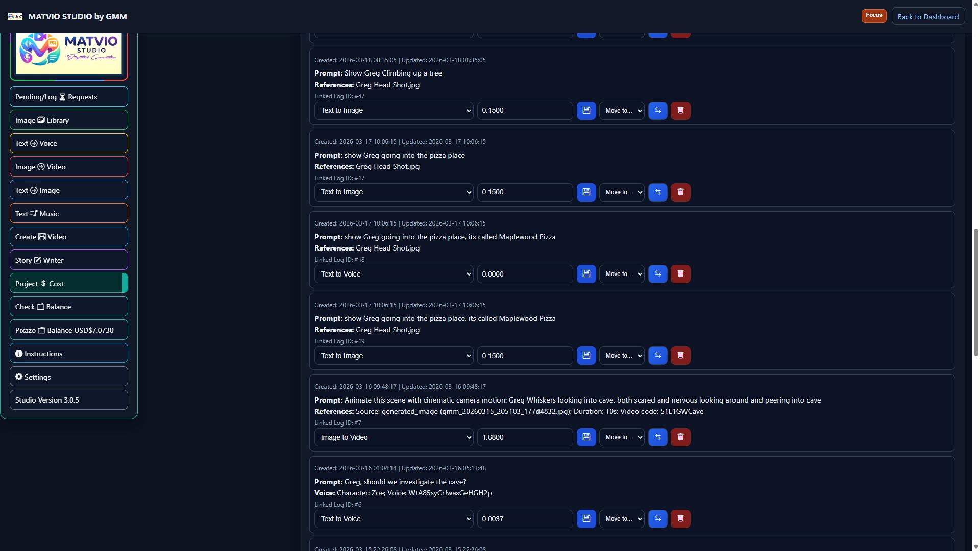The width and height of the screenshot is (980, 551).
Task: Click the MATVIO STUDIO header logo icon
Action: (15, 16)
